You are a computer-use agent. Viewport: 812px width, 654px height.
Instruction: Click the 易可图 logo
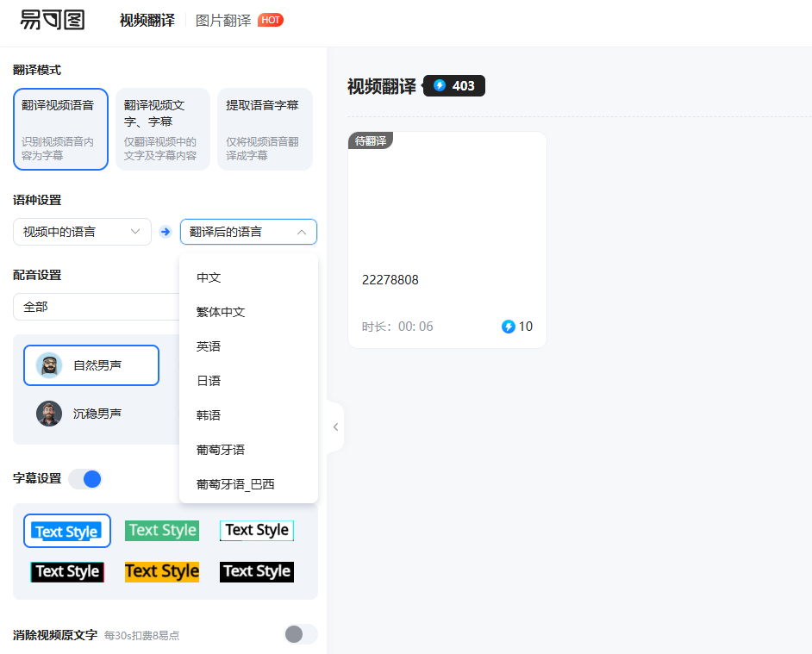tap(53, 20)
